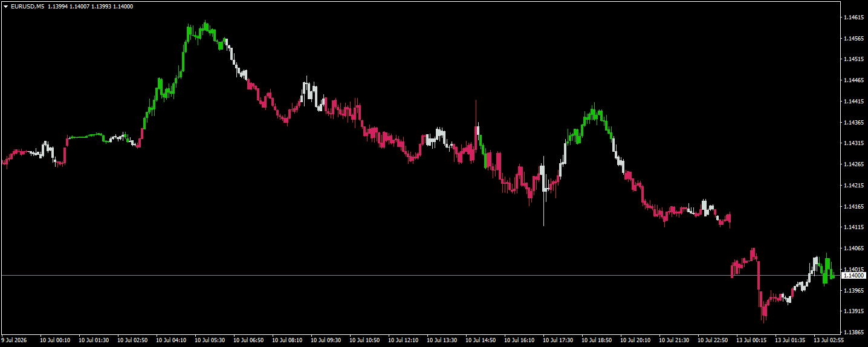Click the horizontal bid price line
The image size is (868, 347).
(420, 276)
